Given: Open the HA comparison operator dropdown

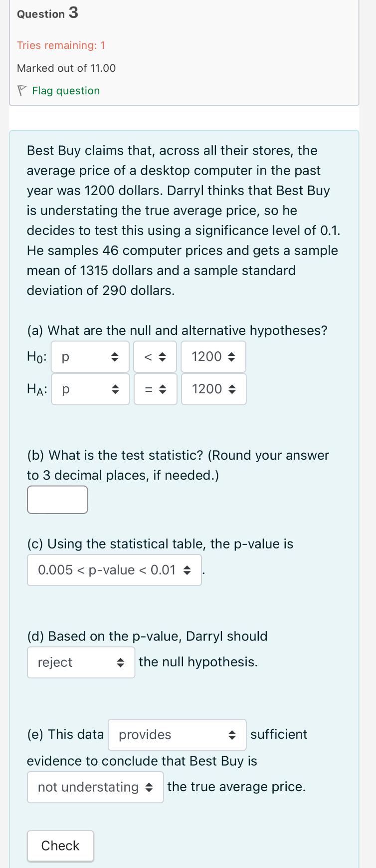Looking at the screenshot, I should (155, 389).
